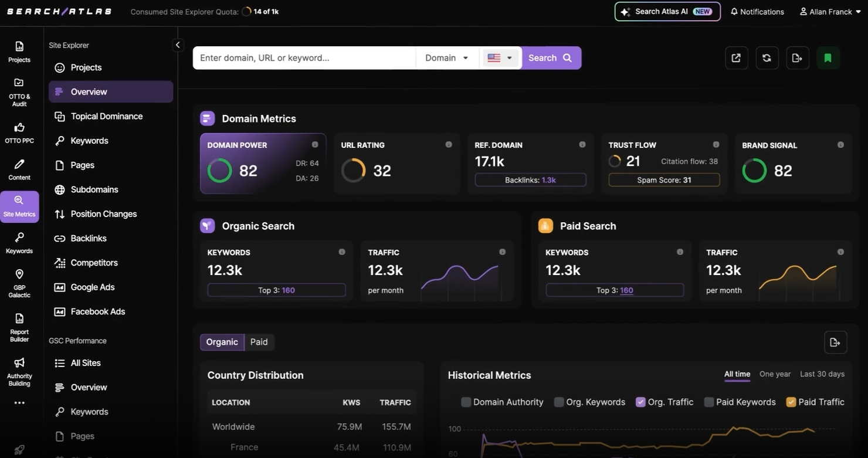
Task: Open the country flag dropdown
Action: click(x=500, y=57)
